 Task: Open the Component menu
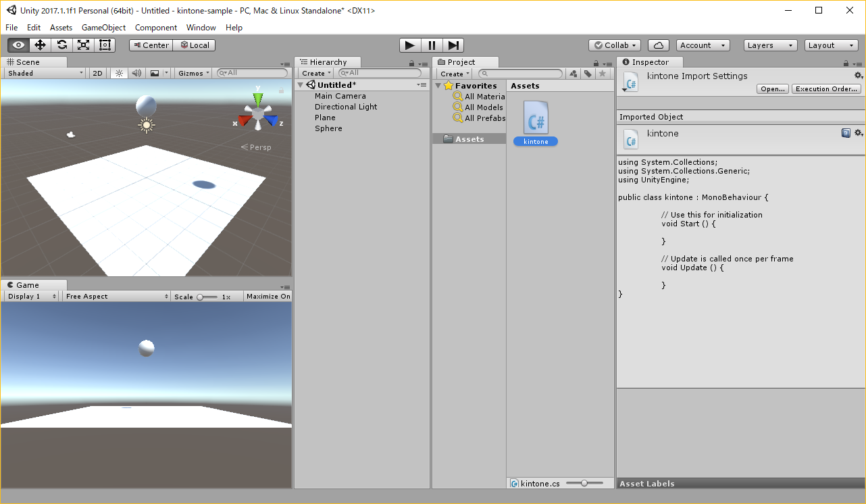156,28
